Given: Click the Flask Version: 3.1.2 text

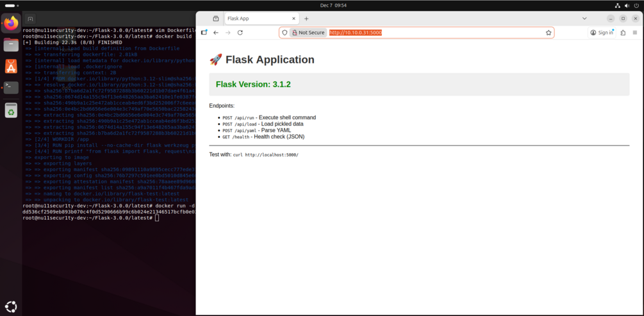Looking at the screenshot, I should click(253, 84).
